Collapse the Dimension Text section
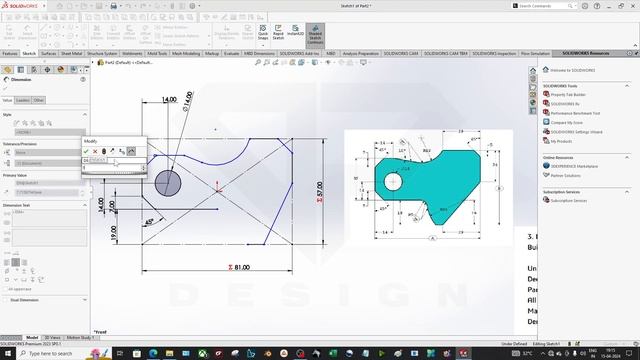Screen dimensions: 640x360 tap(84, 205)
